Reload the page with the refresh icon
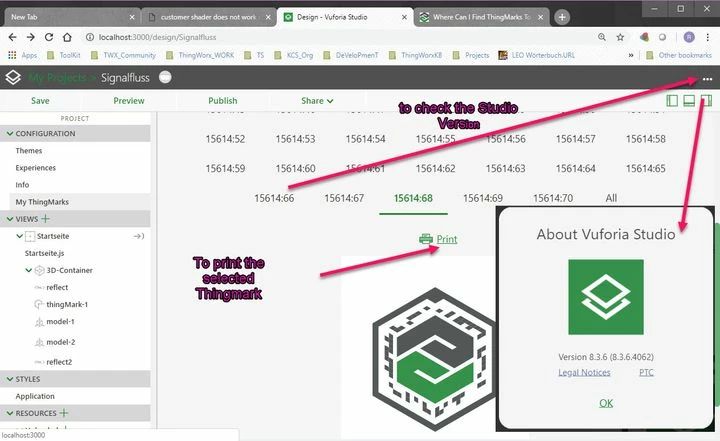Screen dimensions: 720x441 click(x=49, y=37)
